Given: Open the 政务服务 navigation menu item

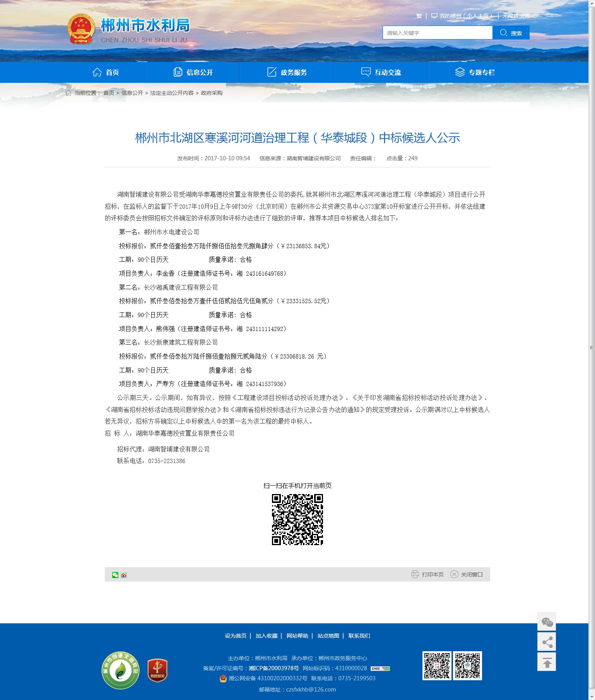Looking at the screenshot, I should (x=287, y=72).
